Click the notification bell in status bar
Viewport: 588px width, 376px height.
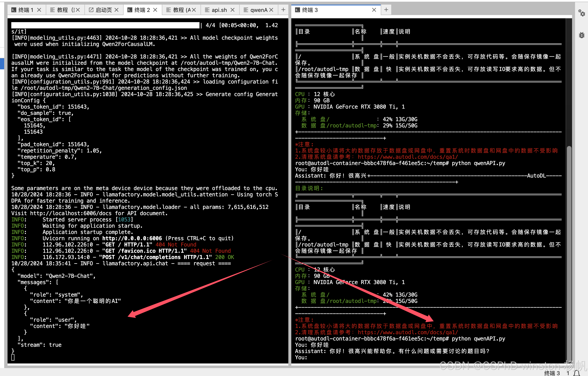point(577,373)
